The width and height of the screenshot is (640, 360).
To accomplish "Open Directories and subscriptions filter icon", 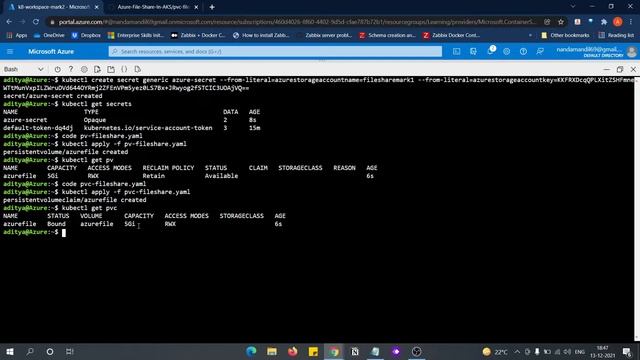I will 473,51.
